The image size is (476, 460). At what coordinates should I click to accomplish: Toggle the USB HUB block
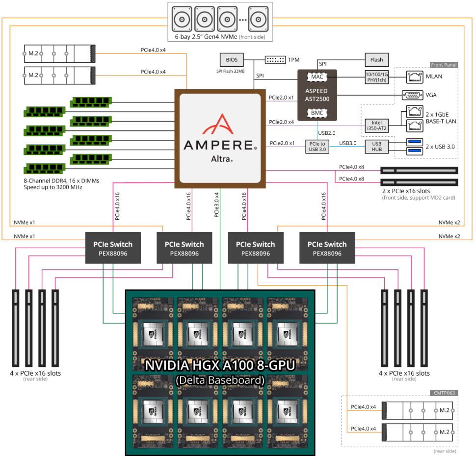coord(376,146)
